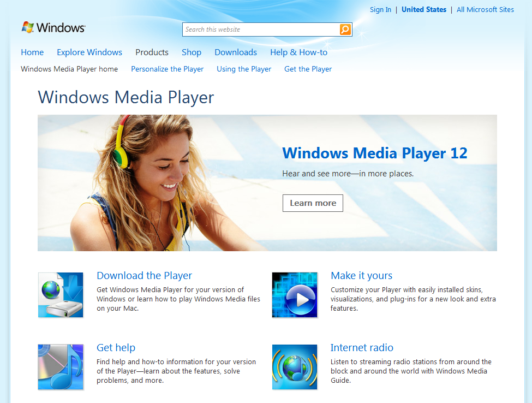Screen dimensions: 532x403
Task: Click text 'Customize your Player with easily installed skins,'
Action: click(x=407, y=289)
